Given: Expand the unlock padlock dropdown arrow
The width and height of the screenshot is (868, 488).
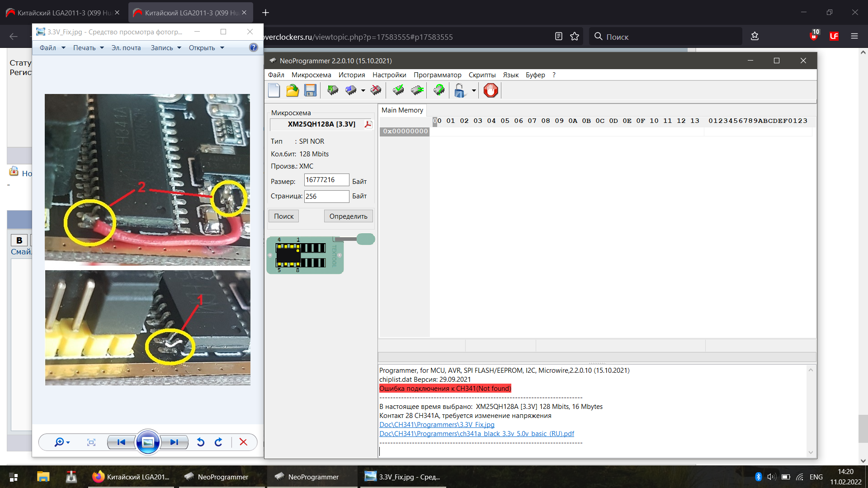Looking at the screenshot, I should tap(474, 90).
